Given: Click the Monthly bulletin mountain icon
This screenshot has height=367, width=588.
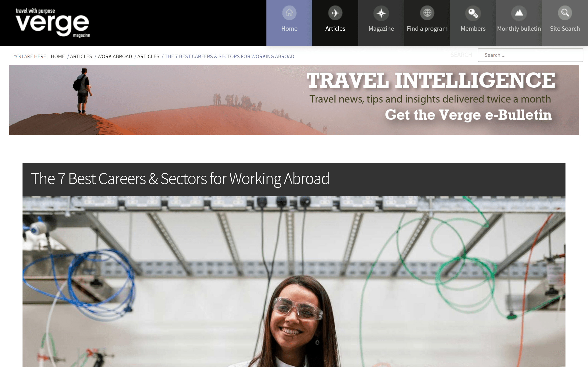Looking at the screenshot, I should point(519,13).
